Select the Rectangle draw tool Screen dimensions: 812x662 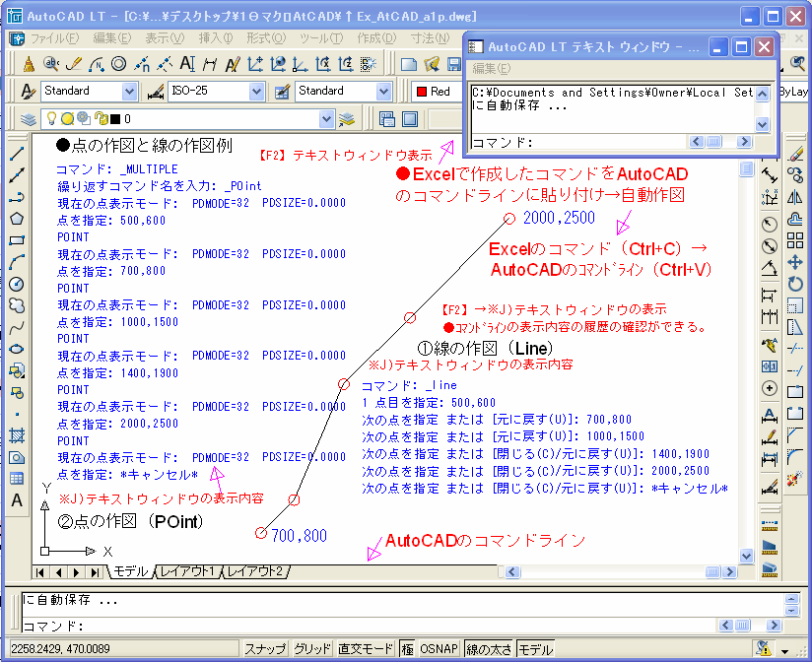coord(17,240)
